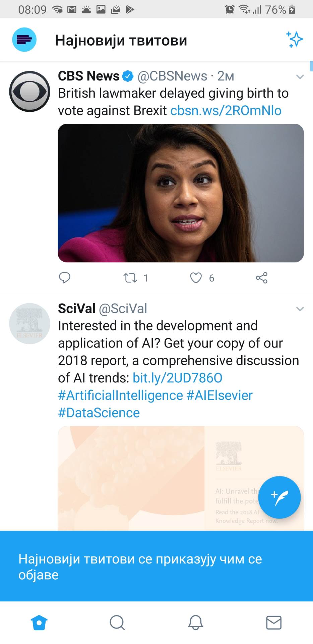313x644 pixels.
Task: View the CBS News tweet photo
Action: (181, 193)
